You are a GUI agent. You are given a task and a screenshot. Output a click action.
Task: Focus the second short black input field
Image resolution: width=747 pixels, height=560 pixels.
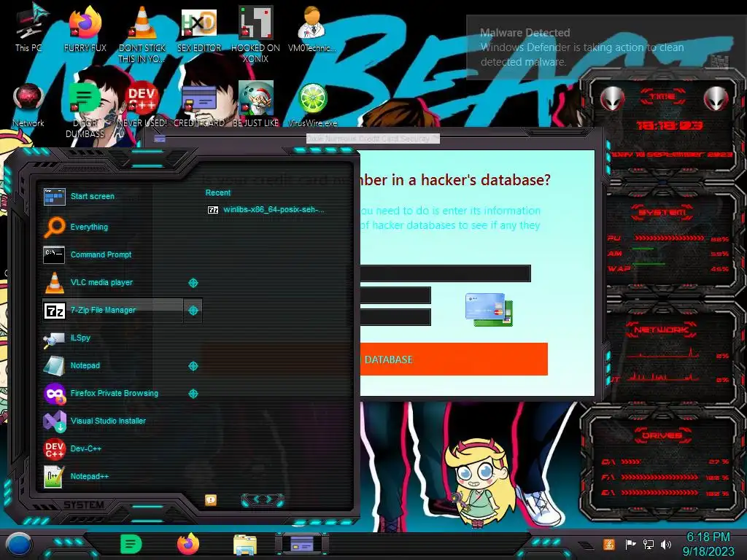tap(395, 295)
